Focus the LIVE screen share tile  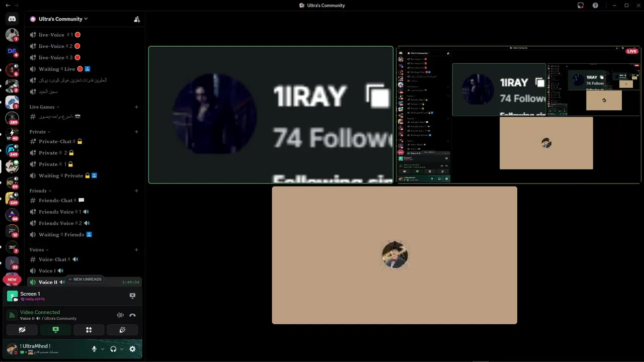[519, 115]
